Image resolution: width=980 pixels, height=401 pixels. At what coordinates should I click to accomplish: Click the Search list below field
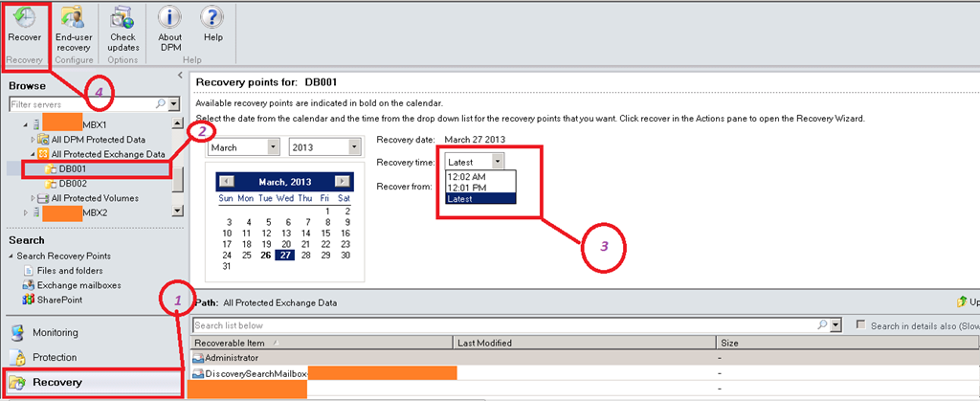click(505, 325)
